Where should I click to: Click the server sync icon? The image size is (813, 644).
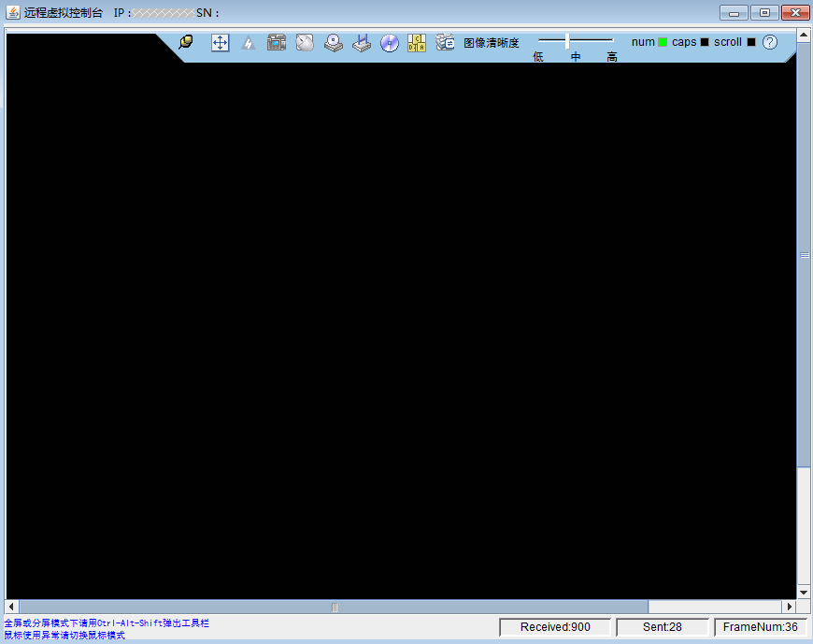[445, 42]
